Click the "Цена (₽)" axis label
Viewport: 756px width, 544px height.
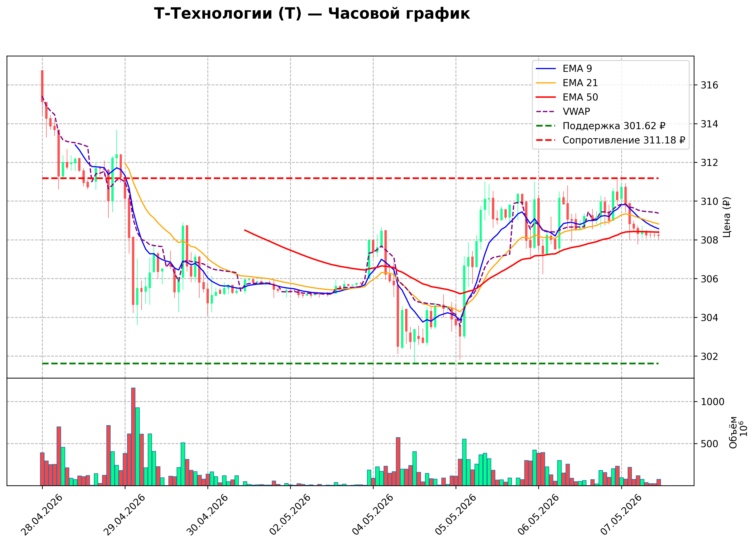pyautogui.click(x=727, y=217)
